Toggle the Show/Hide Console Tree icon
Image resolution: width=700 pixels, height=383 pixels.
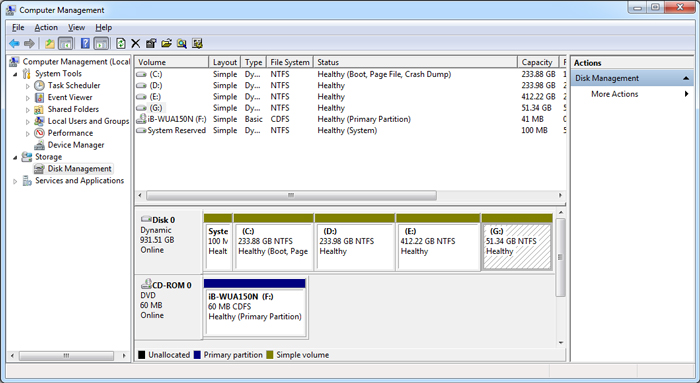[x=66, y=43]
